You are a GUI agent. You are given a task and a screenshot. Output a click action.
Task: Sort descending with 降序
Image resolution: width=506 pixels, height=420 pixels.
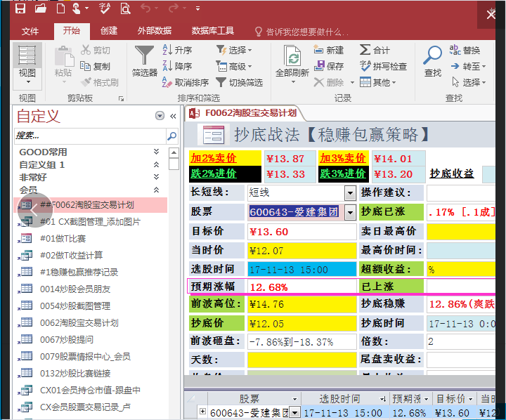point(177,66)
